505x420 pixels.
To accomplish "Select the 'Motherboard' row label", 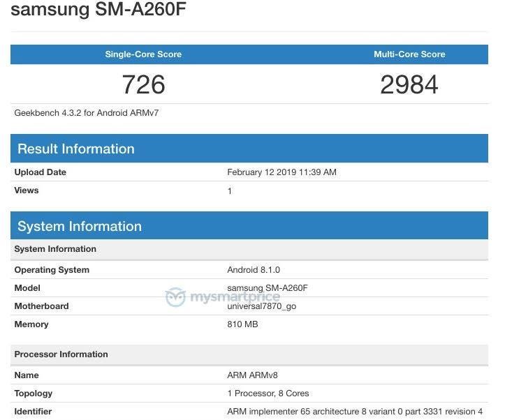I will point(41,306).
